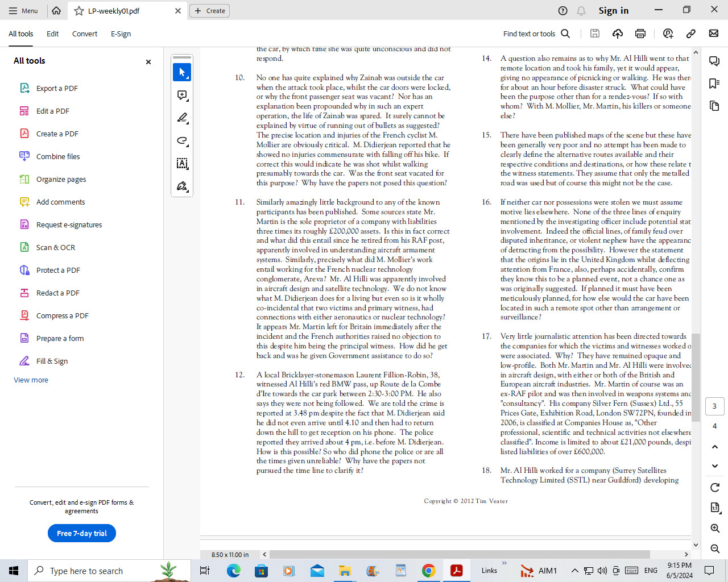Viewport: 728px width, 582px height.
Task: Open the Help question mark icon
Action: click(x=562, y=11)
